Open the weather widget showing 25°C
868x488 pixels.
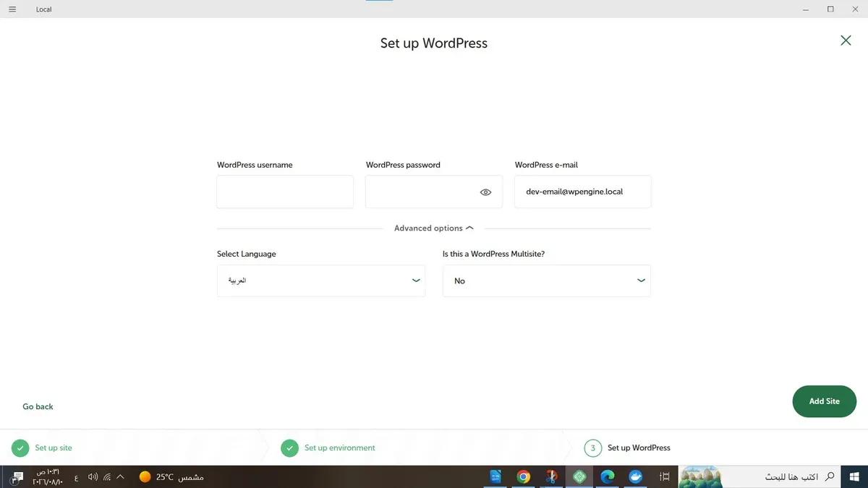point(171,477)
